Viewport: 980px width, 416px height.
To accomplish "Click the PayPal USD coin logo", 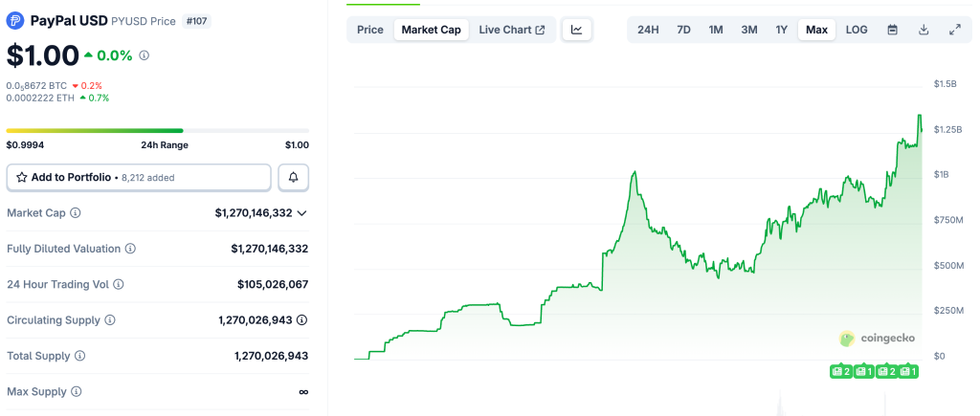I will pyautogui.click(x=15, y=20).
